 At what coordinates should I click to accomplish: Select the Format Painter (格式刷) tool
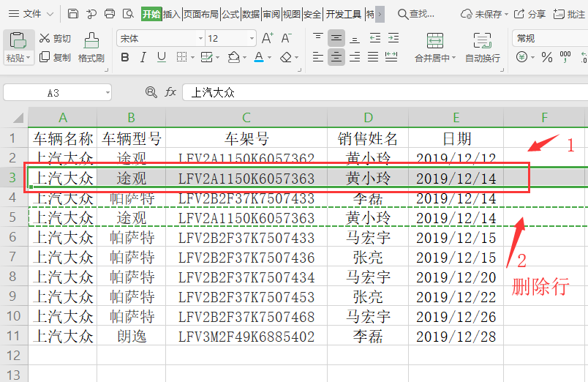click(91, 48)
